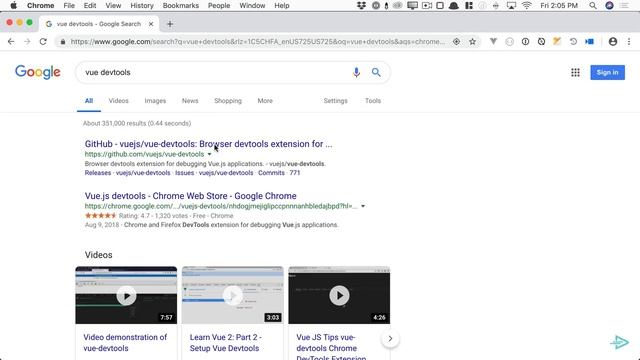
Task: Close the vue devtools Google Search tab
Action: (151, 24)
